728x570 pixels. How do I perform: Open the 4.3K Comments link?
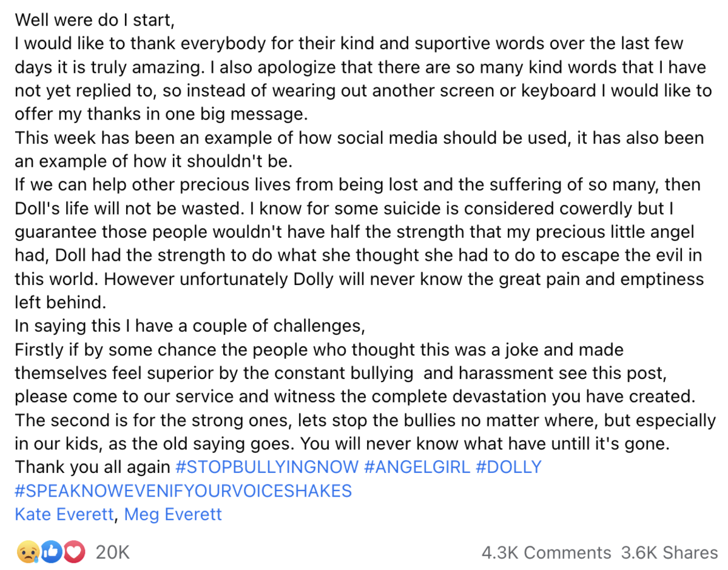click(546, 552)
